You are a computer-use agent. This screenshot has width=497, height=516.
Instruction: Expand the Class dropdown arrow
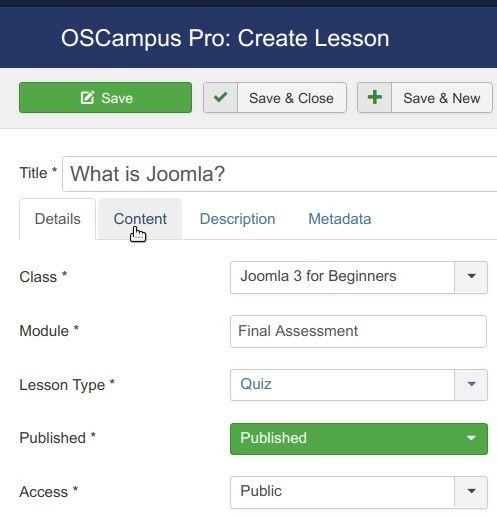471,277
